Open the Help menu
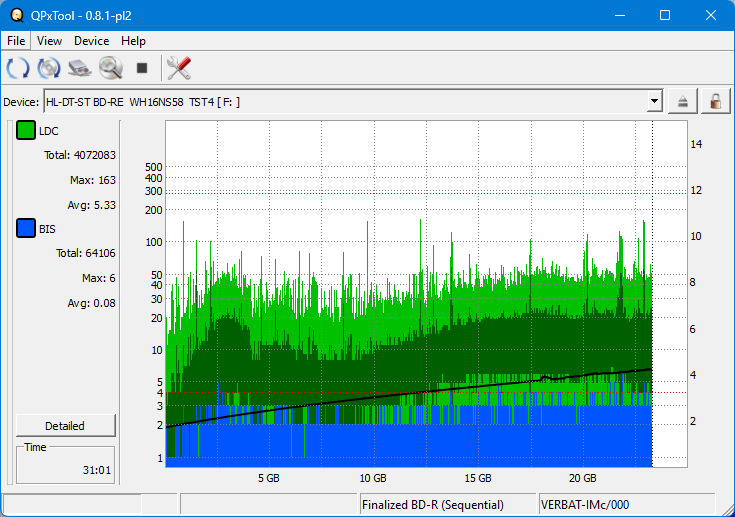This screenshot has width=735, height=517. tap(133, 41)
